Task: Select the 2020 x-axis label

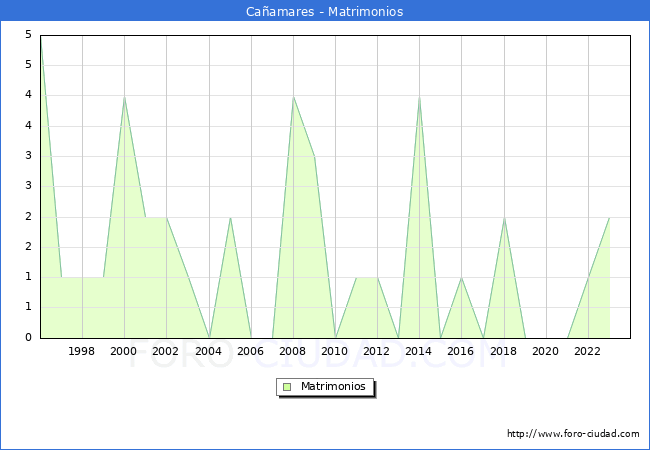Action: pyautogui.click(x=545, y=351)
